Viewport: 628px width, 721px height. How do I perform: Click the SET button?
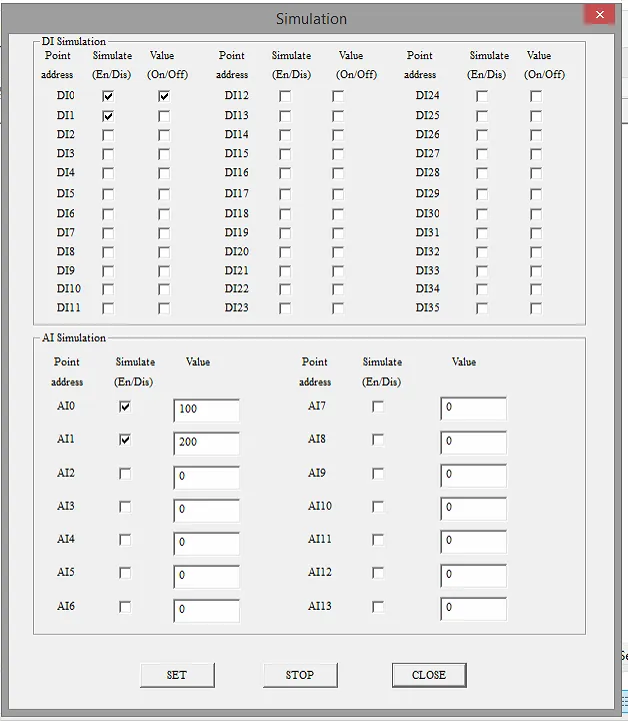point(177,675)
